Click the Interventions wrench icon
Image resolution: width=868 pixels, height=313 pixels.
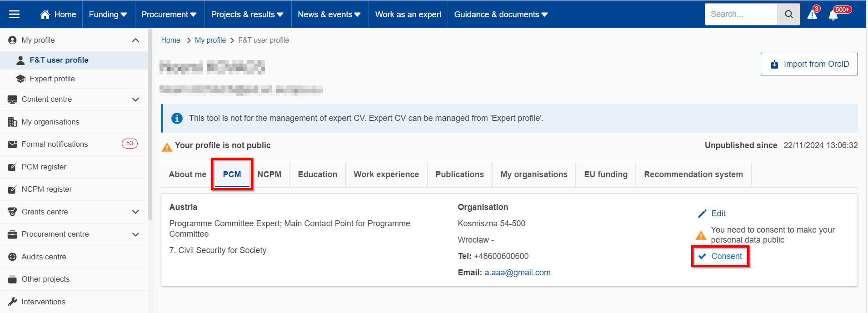(12, 302)
